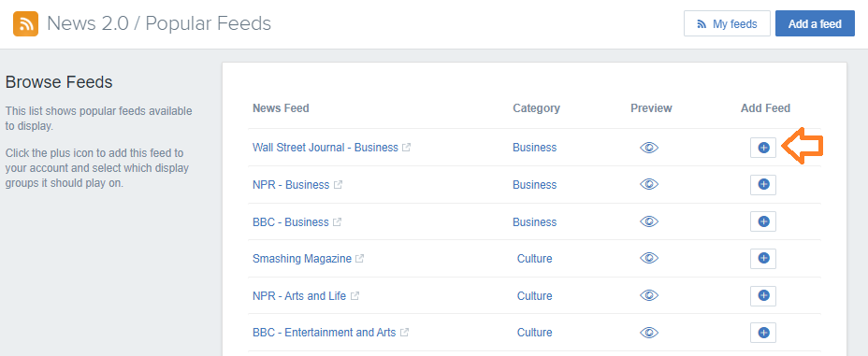
Task: Open NPR - Arts and Life link
Action: 299,296
